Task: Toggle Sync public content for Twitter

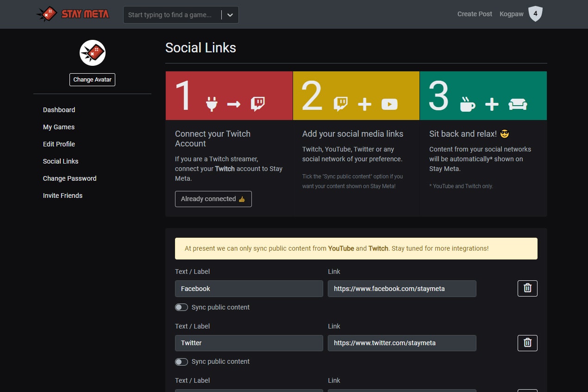Action: [181, 361]
